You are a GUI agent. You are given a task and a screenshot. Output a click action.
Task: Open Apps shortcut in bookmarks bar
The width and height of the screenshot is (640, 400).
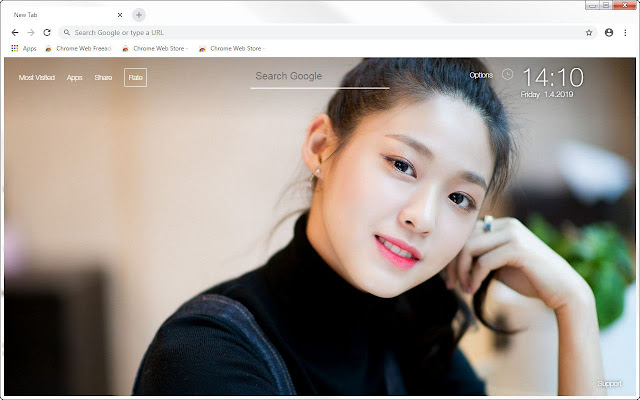[x=24, y=49]
